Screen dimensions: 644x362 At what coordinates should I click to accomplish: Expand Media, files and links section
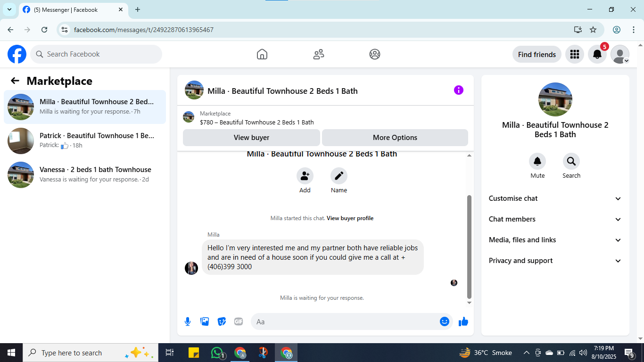(555, 240)
